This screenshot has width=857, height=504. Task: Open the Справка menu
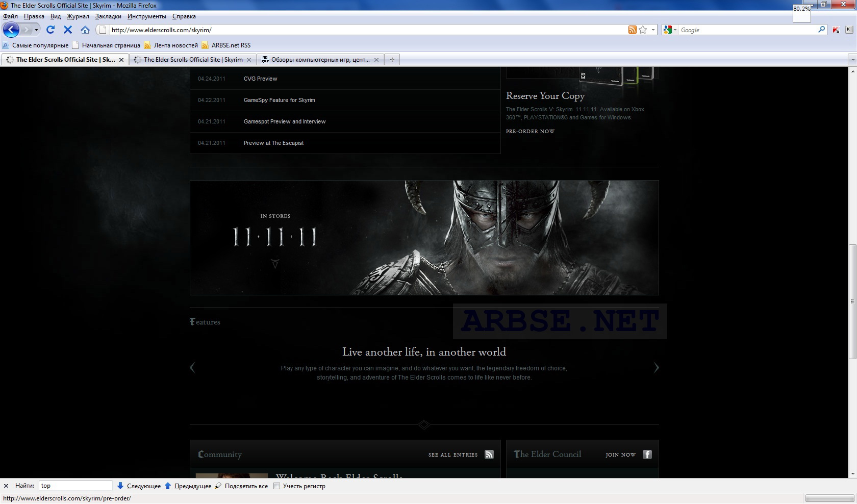click(184, 16)
